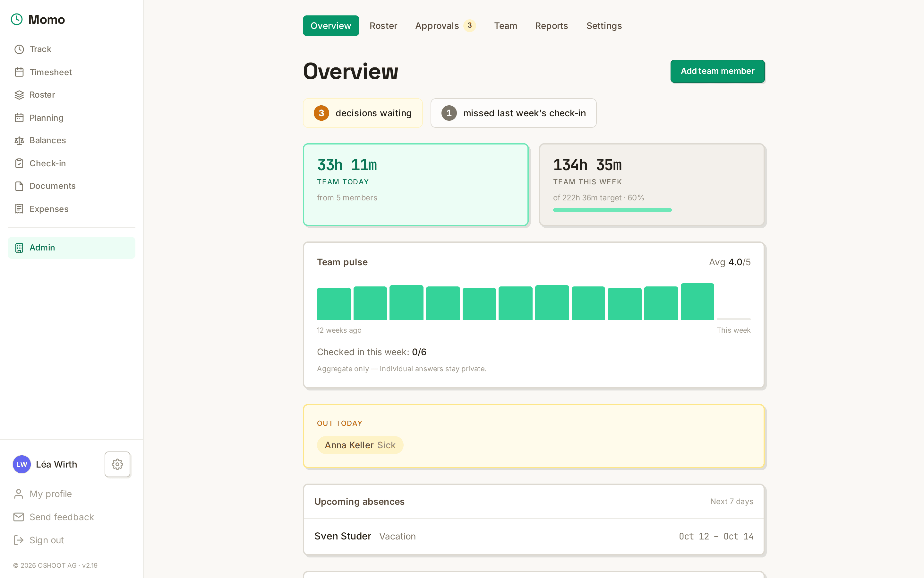Open Sven Studer Vacation absence row
The height and width of the screenshot is (578, 924).
tap(534, 536)
